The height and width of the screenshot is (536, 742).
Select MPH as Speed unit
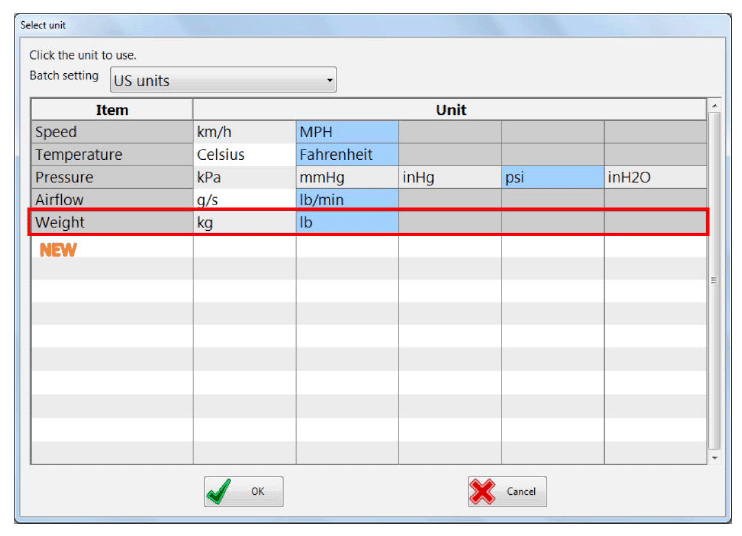coord(346,132)
